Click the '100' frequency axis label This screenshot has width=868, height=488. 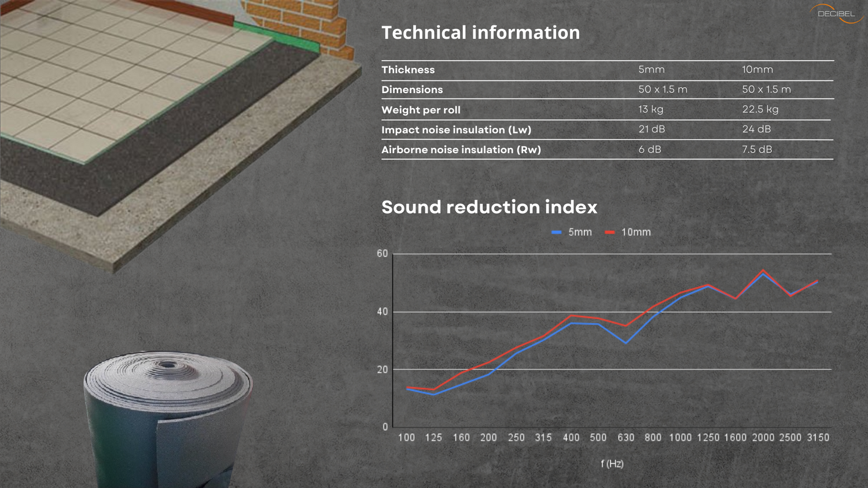click(406, 438)
